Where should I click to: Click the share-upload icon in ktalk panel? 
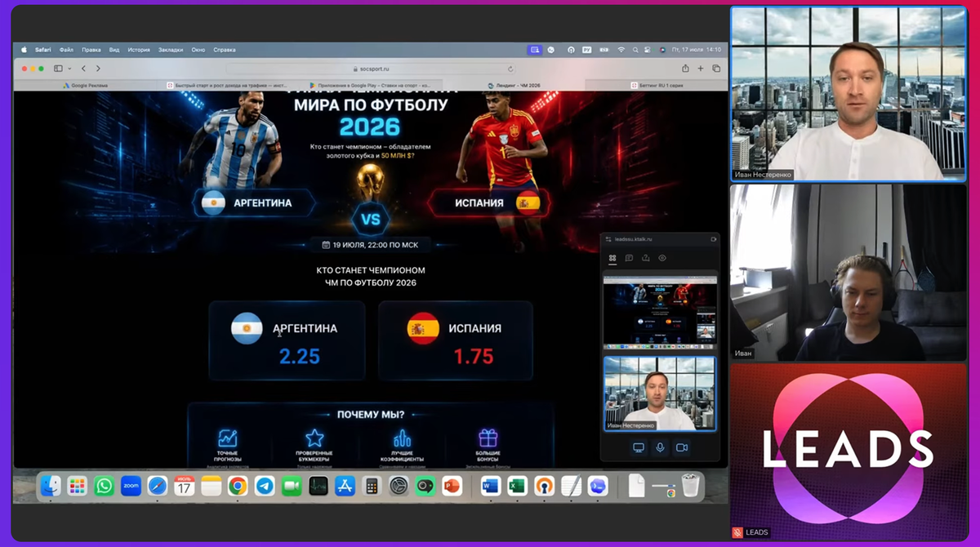pyautogui.click(x=646, y=258)
